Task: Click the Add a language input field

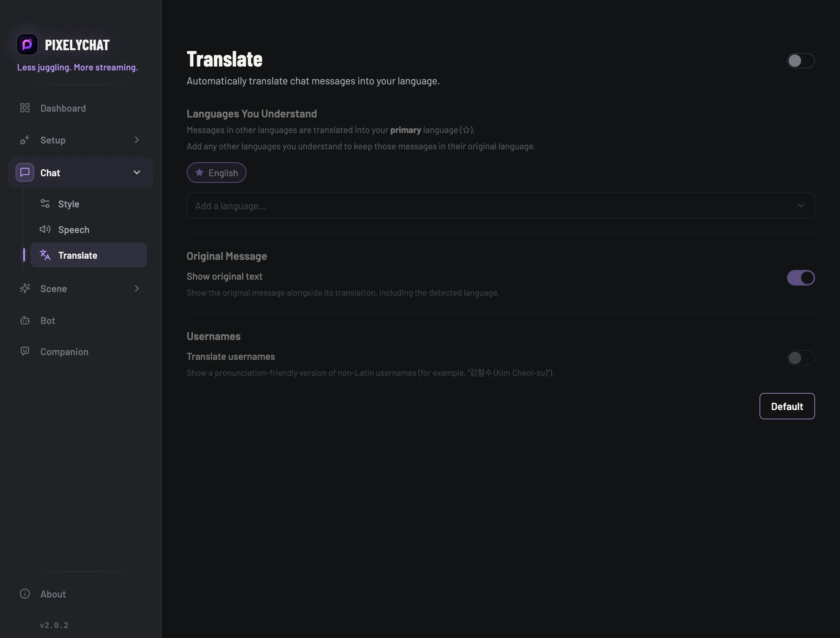Action: pos(500,205)
